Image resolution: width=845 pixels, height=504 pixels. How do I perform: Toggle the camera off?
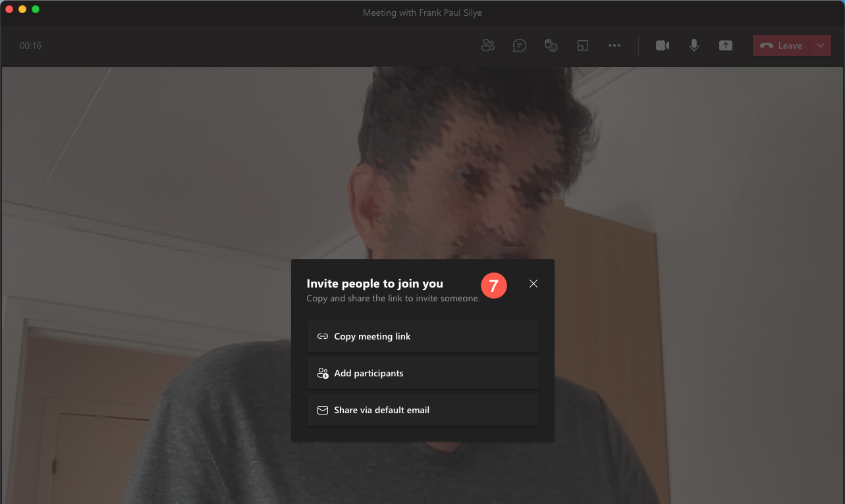[663, 45]
